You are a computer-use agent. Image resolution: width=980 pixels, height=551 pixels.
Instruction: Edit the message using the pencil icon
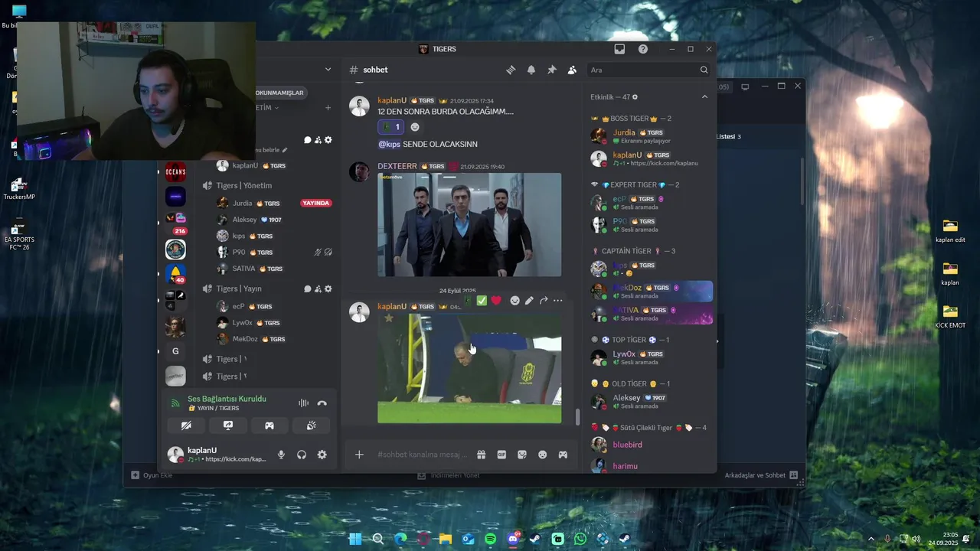(x=529, y=301)
